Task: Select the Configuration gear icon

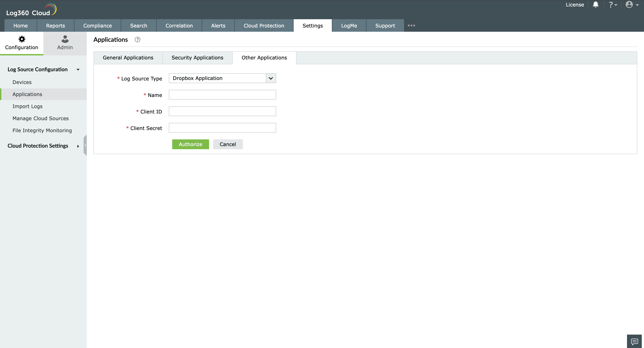Action: 22,39
